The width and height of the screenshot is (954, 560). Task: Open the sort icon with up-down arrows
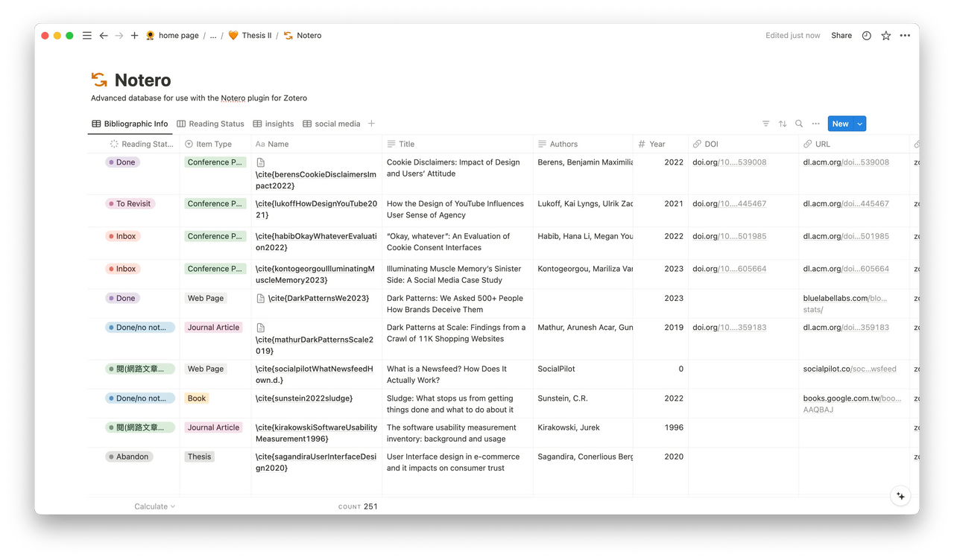tap(783, 124)
